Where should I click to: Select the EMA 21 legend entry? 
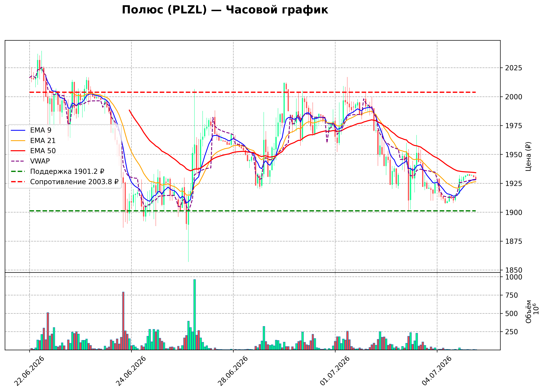click(33, 141)
